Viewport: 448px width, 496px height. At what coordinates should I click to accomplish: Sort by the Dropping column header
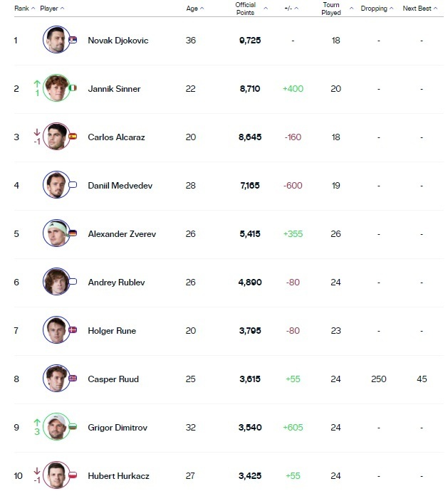[x=377, y=9]
